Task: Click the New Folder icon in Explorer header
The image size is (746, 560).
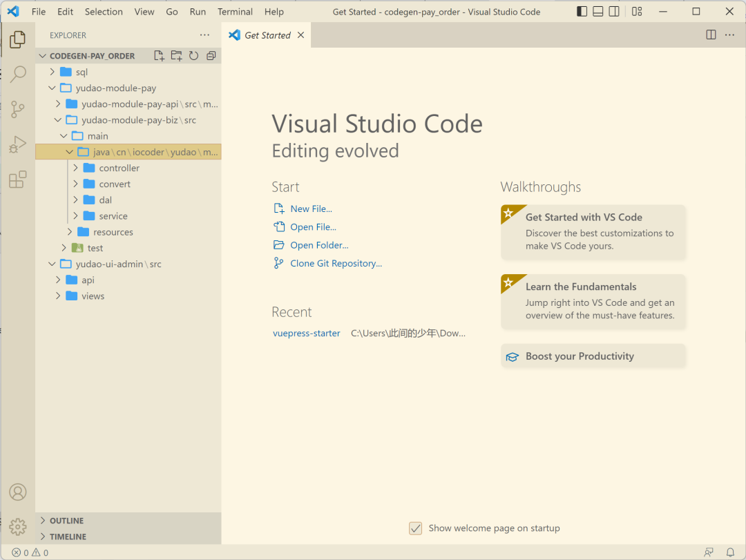Action: (177, 56)
